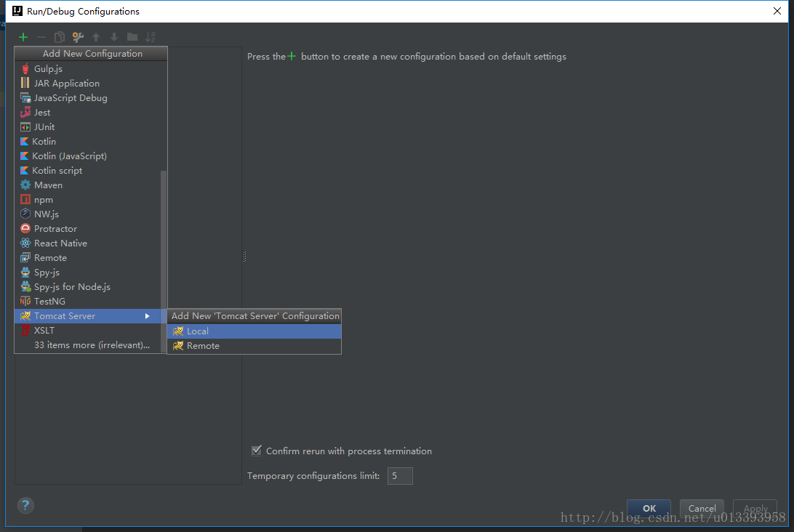
Task: Click the 'XSLT' label text
Action: click(44, 331)
